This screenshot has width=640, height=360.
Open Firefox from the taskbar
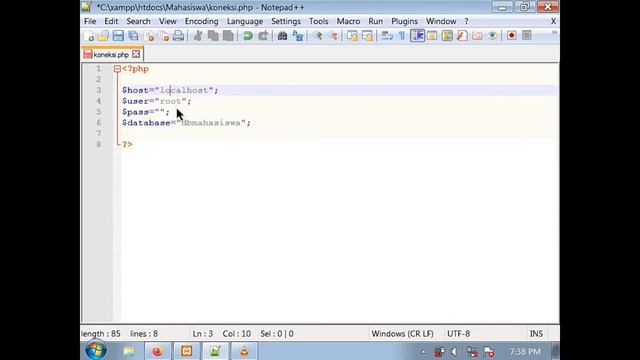[x=158, y=351]
